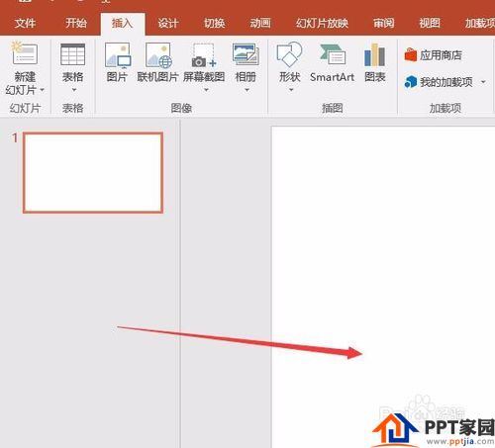Insert a SmartArt graphic
Screen dimensions: 495x448
(x=332, y=62)
